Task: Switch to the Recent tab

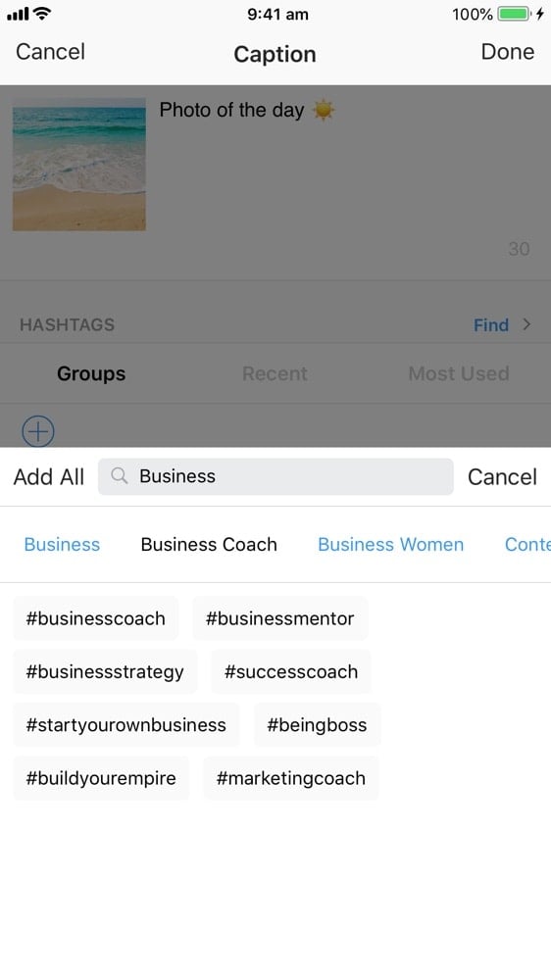Action: point(275,373)
